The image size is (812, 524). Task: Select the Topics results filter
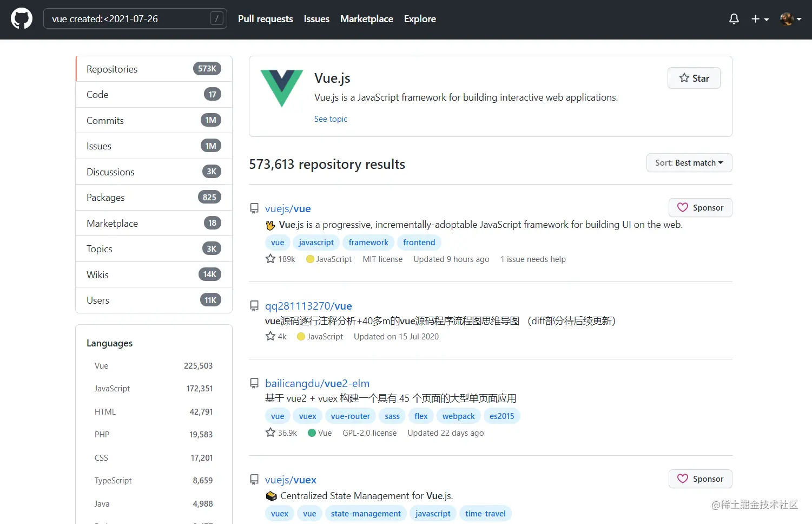tap(154, 249)
